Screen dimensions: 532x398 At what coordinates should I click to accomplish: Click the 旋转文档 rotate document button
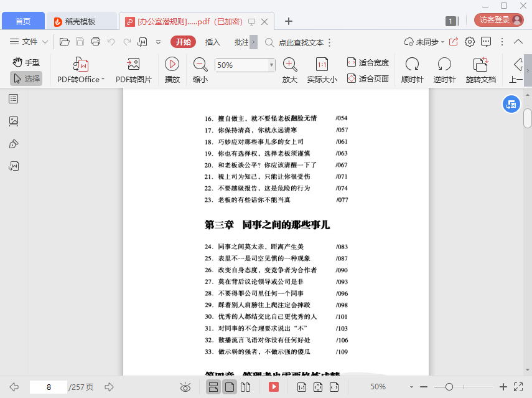pyautogui.click(x=481, y=70)
